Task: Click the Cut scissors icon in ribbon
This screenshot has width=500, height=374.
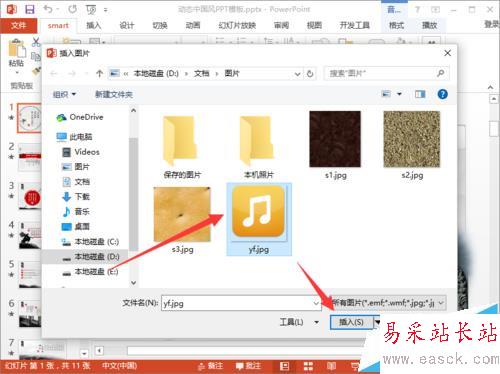Action: [x=36, y=42]
